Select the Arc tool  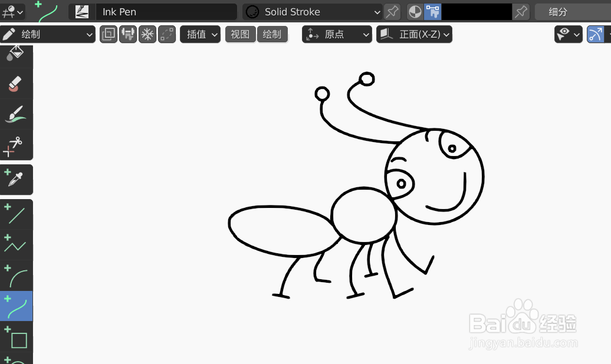click(16, 276)
